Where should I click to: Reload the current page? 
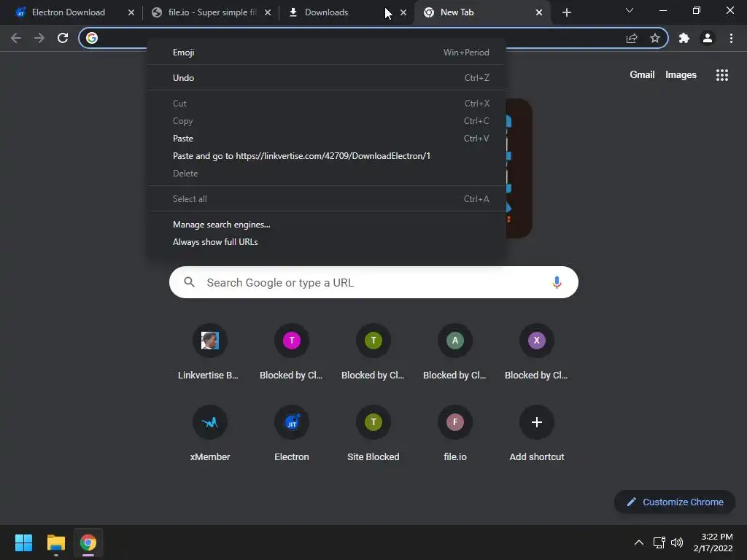[x=63, y=38]
